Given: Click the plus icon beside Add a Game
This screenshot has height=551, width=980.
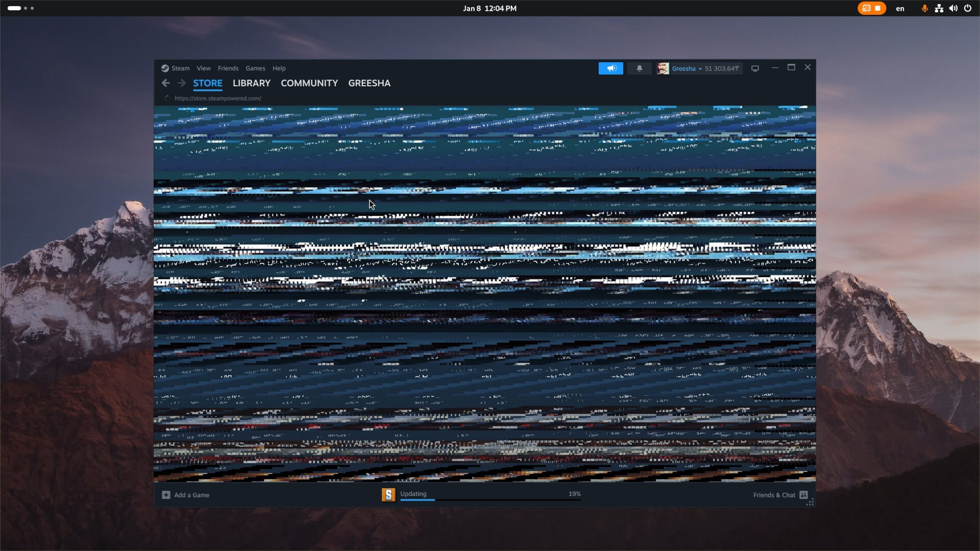Looking at the screenshot, I should pyautogui.click(x=166, y=495).
